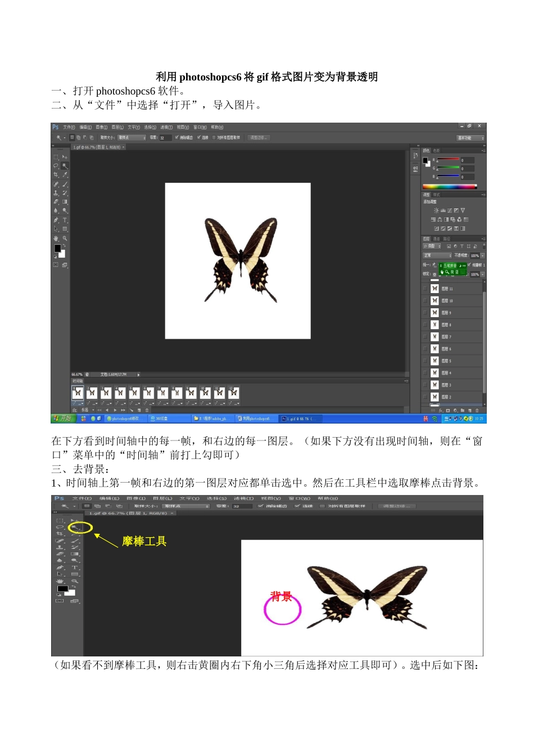The height and width of the screenshot is (756, 534).
Task: Show visibility of 图层 5
Action: [x=426, y=361]
